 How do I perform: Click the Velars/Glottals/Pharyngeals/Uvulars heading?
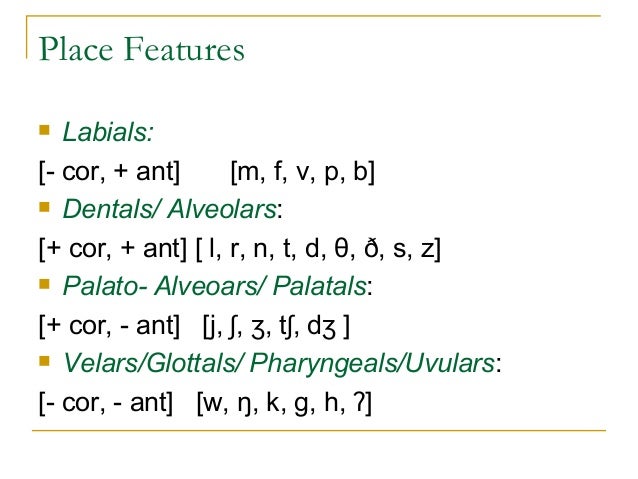[278, 366]
